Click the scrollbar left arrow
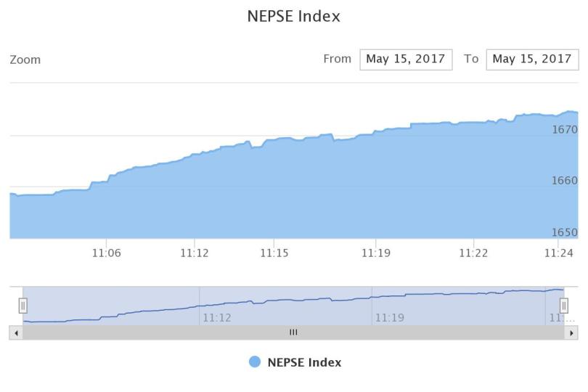Screen dimensions: 588x392 (x=16, y=332)
